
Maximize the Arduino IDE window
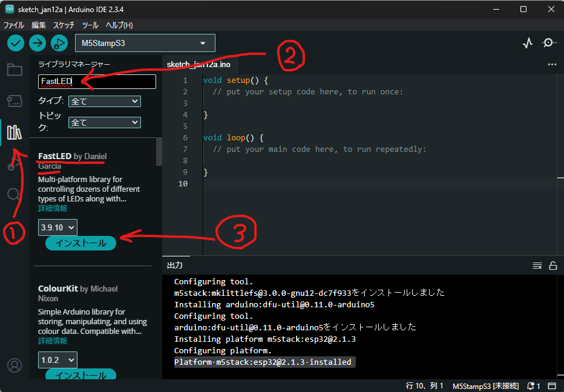pyautogui.click(x=523, y=9)
